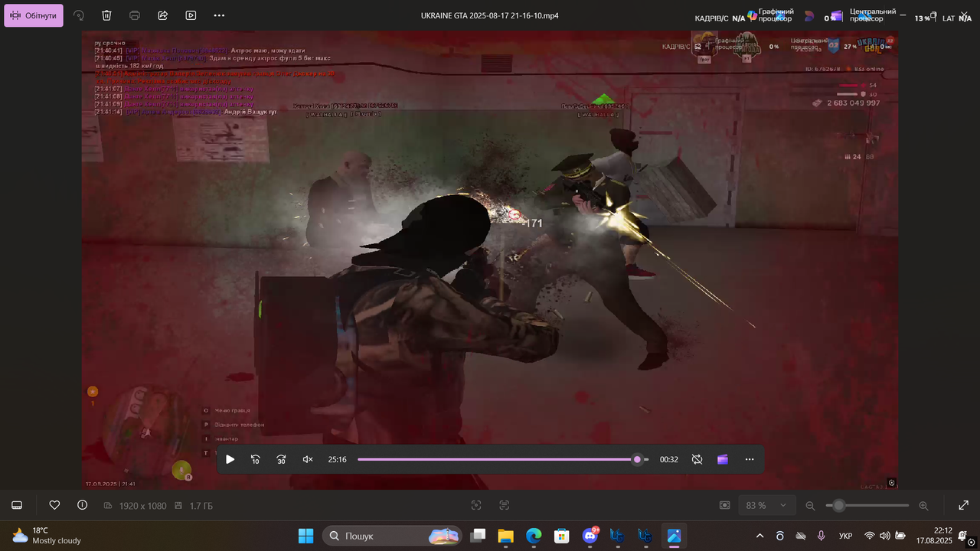Click the zoom slider handle

click(839, 505)
